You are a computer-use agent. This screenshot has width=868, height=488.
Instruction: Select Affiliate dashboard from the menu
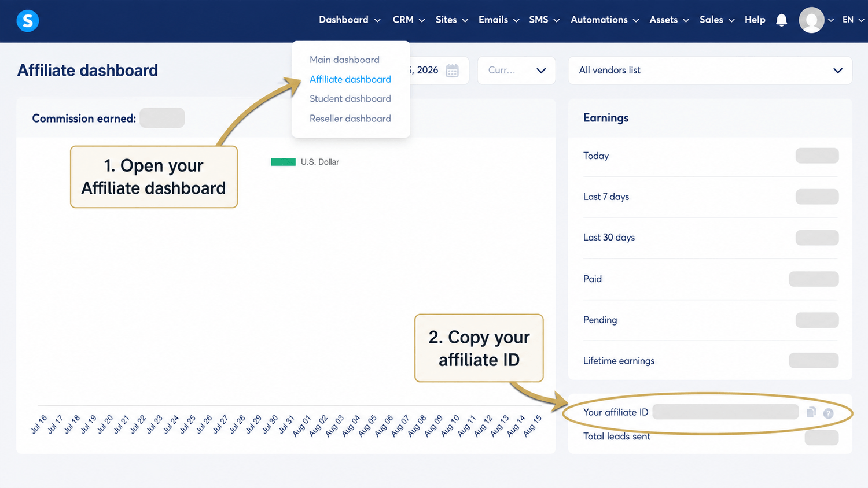[x=350, y=79]
